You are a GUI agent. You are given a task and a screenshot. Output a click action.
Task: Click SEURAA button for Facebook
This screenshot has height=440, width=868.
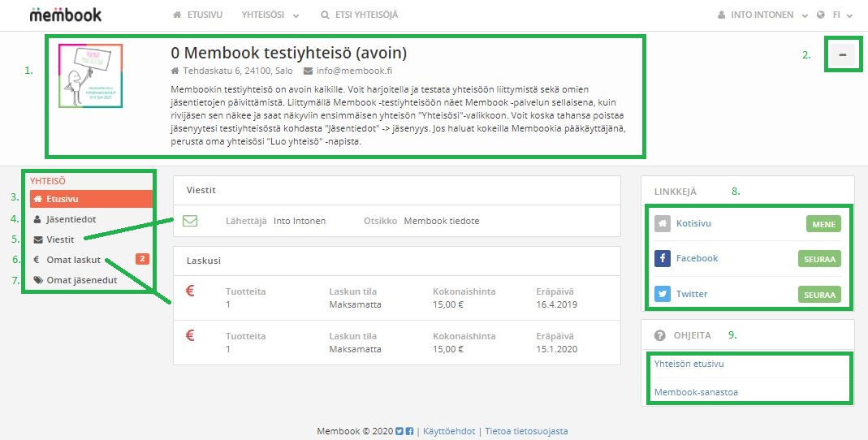(x=819, y=259)
